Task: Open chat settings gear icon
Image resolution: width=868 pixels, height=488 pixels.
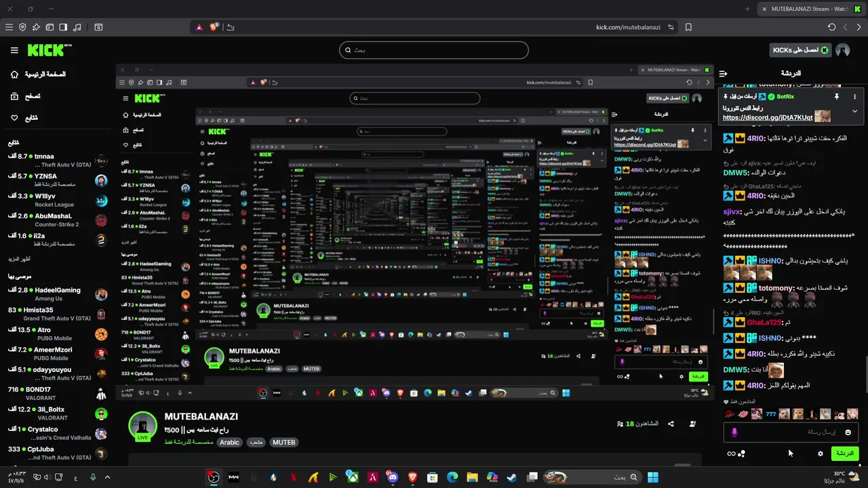Action: [821, 453]
